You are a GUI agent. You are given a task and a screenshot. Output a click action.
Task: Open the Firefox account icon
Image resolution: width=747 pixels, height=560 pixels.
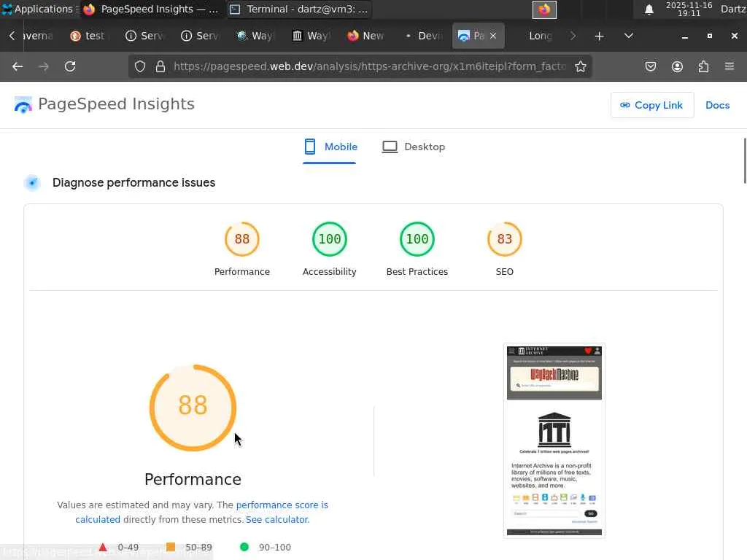(x=677, y=66)
